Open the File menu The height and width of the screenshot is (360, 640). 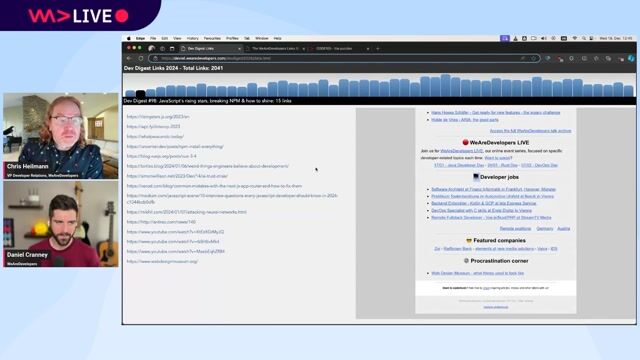point(153,38)
